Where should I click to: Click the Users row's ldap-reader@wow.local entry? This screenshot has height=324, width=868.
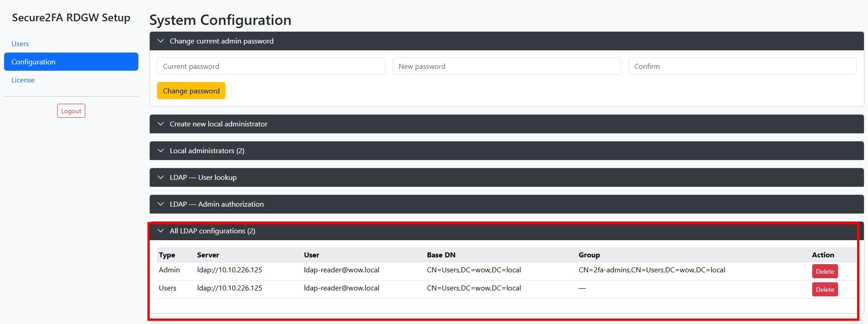pos(341,288)
